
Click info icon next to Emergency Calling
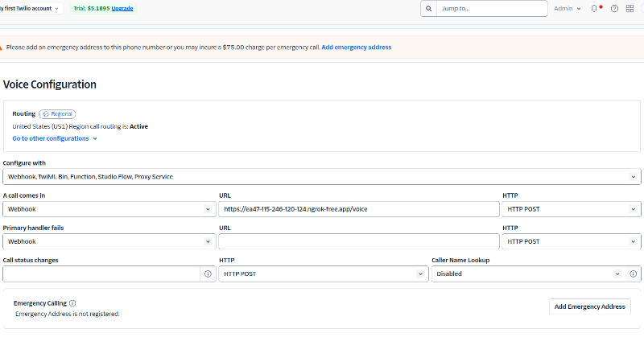coord(72,303)
